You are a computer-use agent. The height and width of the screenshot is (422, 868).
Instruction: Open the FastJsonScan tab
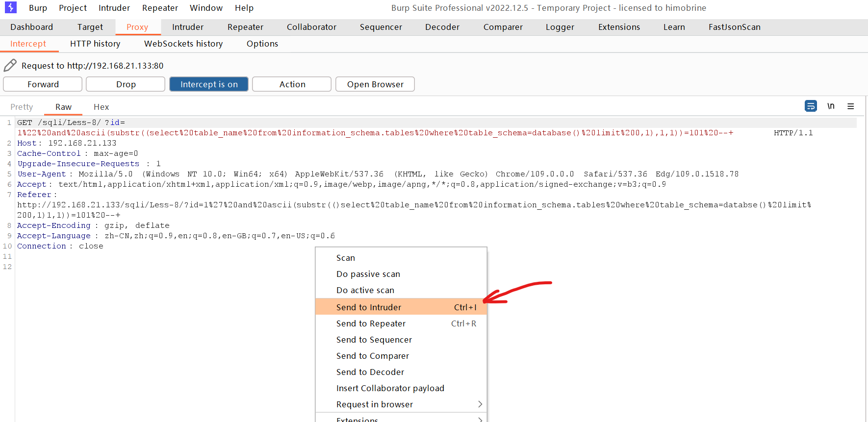[735, 27]
